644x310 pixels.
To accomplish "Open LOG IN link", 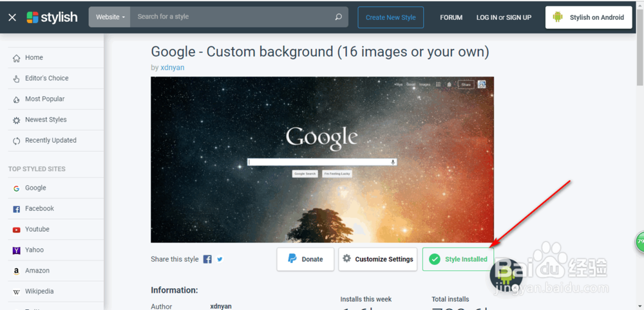I will 487,17.
